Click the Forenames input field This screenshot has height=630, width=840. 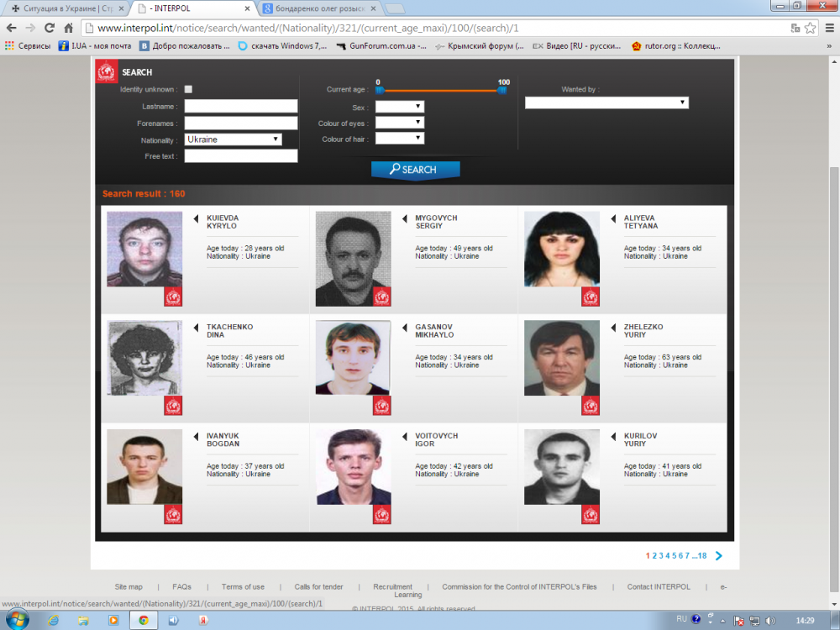coord(241,123)
